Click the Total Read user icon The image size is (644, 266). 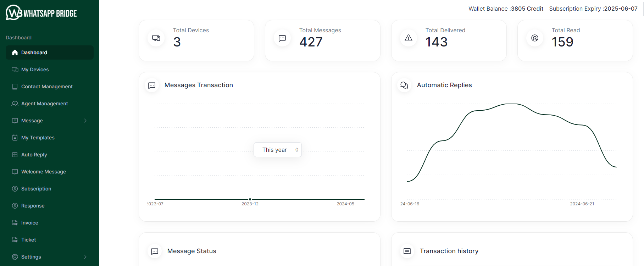(535, 38)
